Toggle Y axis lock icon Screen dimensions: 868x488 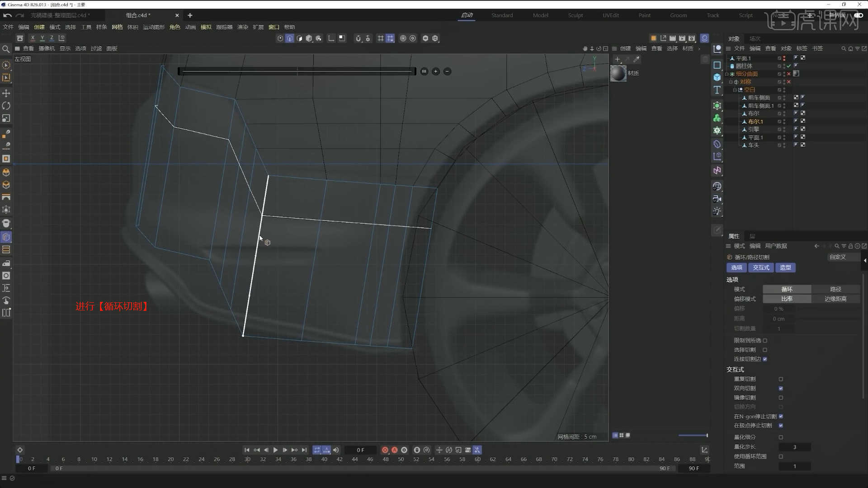[42, 38]
